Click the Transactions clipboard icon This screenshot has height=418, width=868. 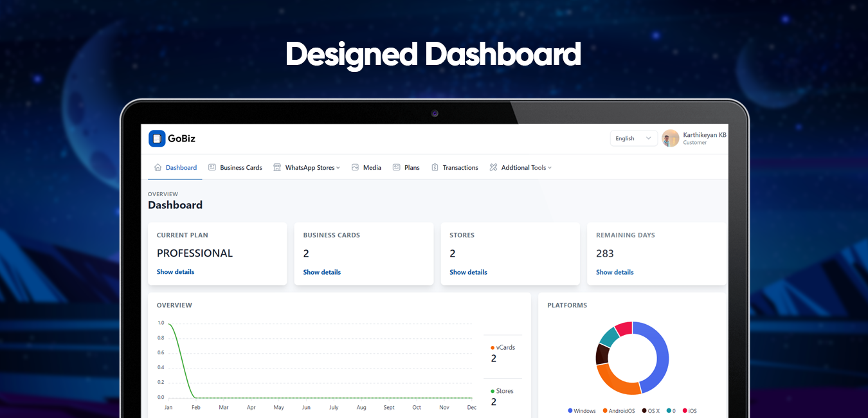435,167
